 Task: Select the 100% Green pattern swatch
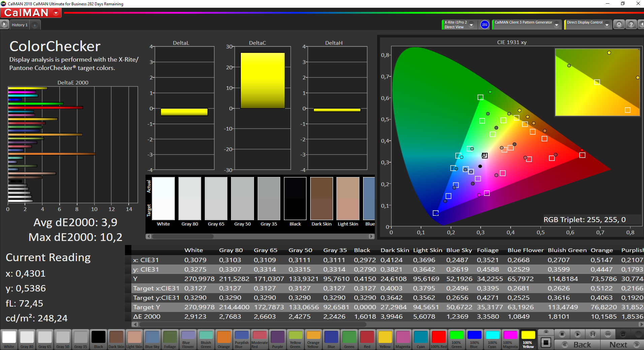point(456,339)
